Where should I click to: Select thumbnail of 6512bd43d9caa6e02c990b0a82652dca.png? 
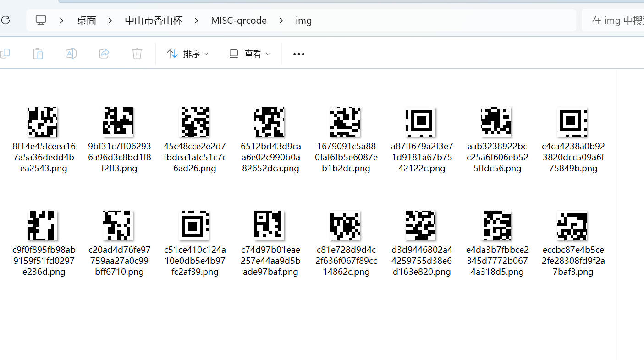click(270, 122)
